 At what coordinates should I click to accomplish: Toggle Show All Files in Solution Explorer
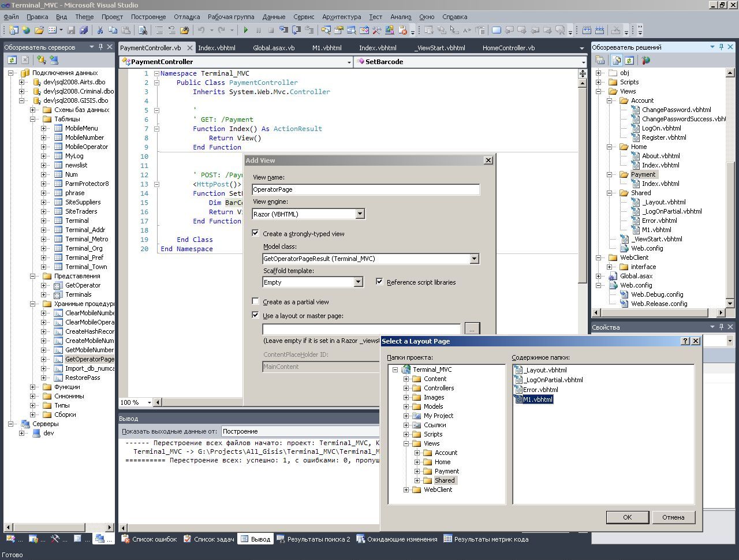coord(616,60)
